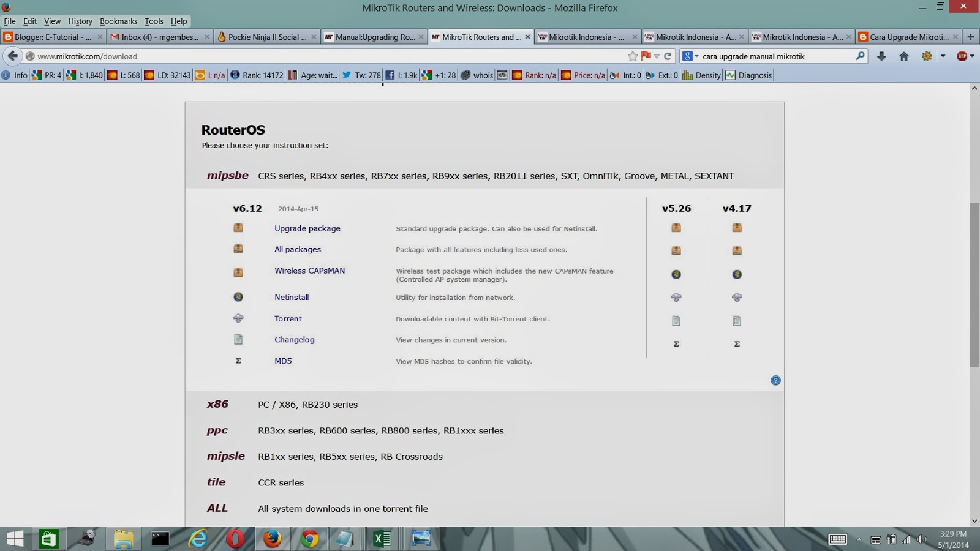The height and width of the screenshot is (551, 980).
Task: Click v4.17 torrent icon
Action: (x=737, y=298)
